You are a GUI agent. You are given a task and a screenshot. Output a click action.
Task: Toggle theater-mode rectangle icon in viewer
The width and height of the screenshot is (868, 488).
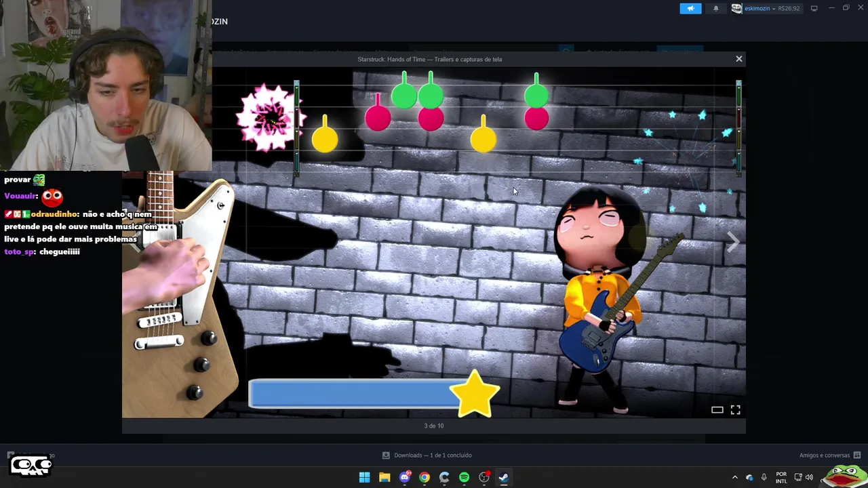(x=717, y=409)
